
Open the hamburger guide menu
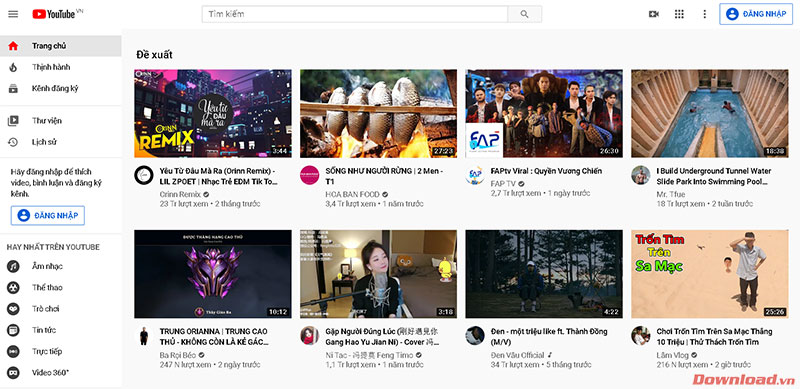[13, 14]
